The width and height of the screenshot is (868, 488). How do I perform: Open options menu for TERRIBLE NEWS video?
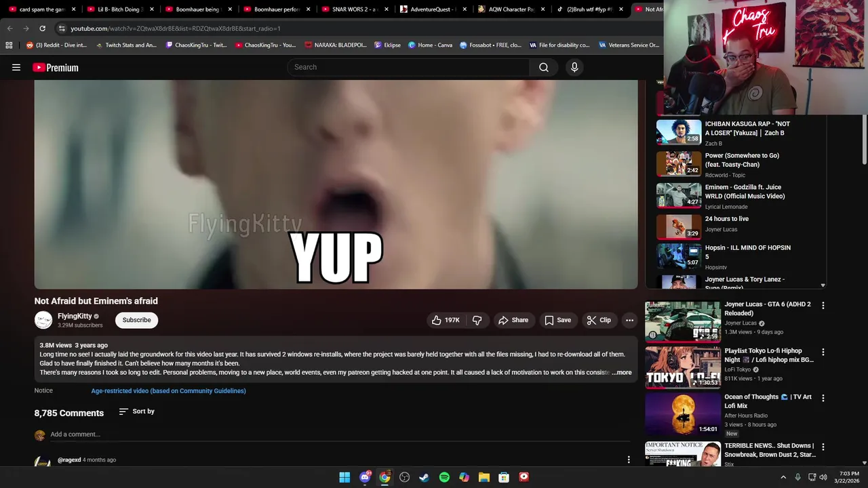pyautogui.click(x=823, y=447)
